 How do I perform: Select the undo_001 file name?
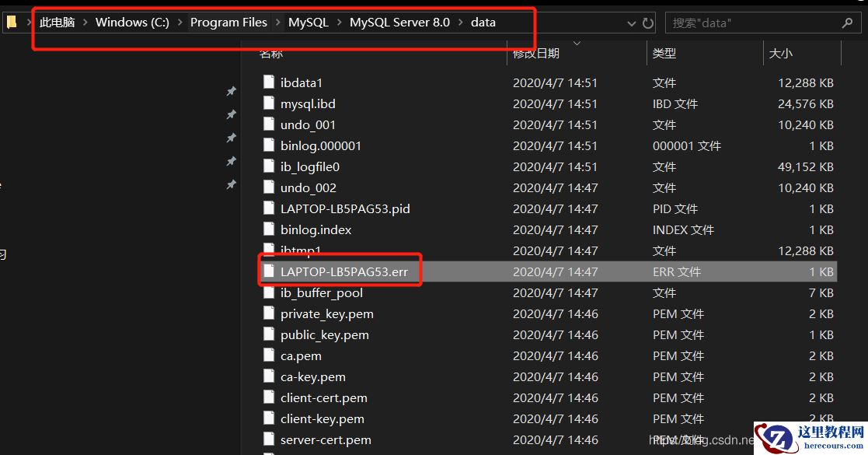click(308, 124)
